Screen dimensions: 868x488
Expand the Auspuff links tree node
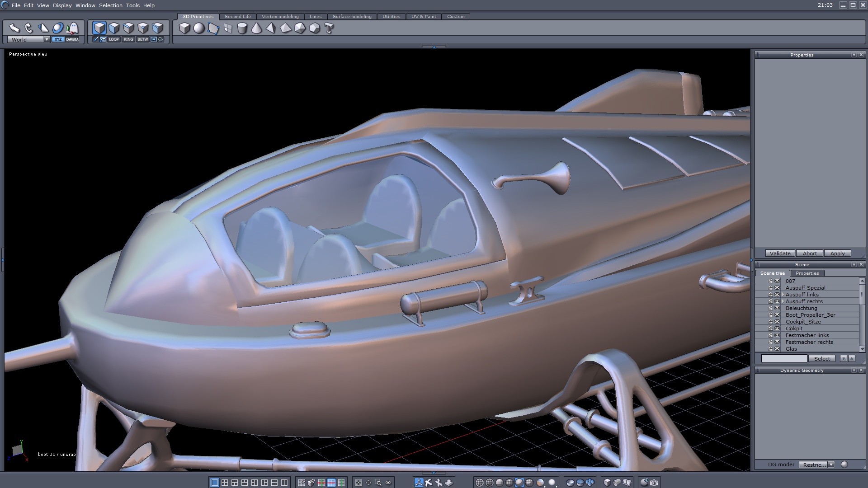click(783, 295)
